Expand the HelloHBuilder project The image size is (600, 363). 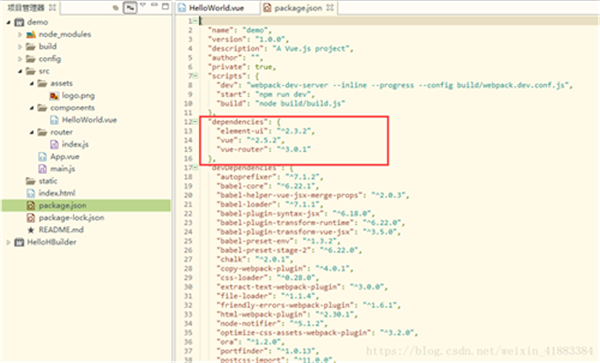[8, 242]
